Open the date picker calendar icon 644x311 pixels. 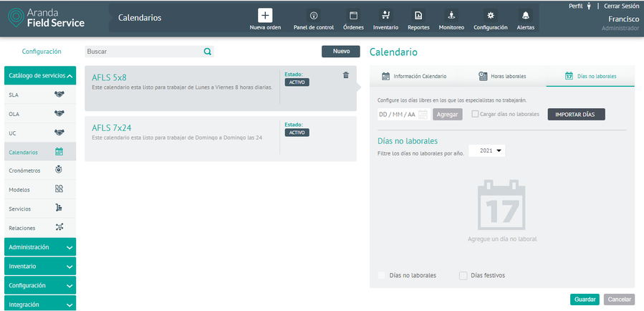423,115
